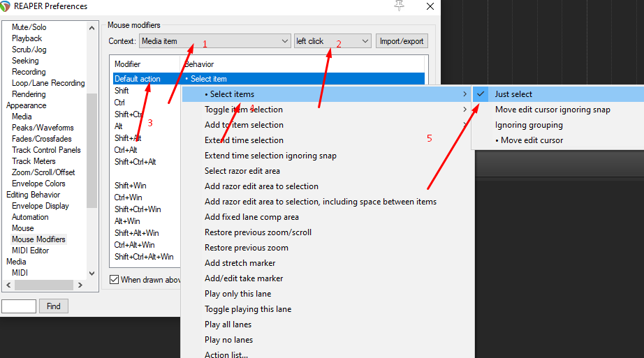Select Editing Behavior category

[x=34, y=195]
